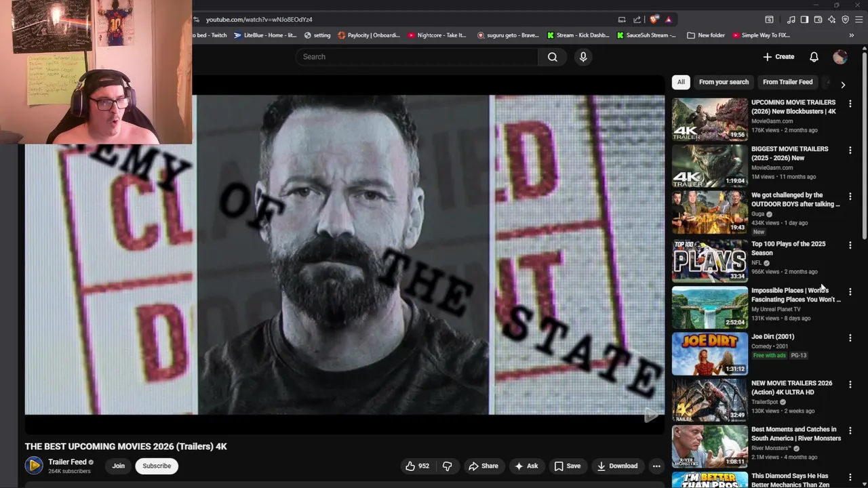Open the Nightcore - Take It bookmark

[x=437, y=35]
